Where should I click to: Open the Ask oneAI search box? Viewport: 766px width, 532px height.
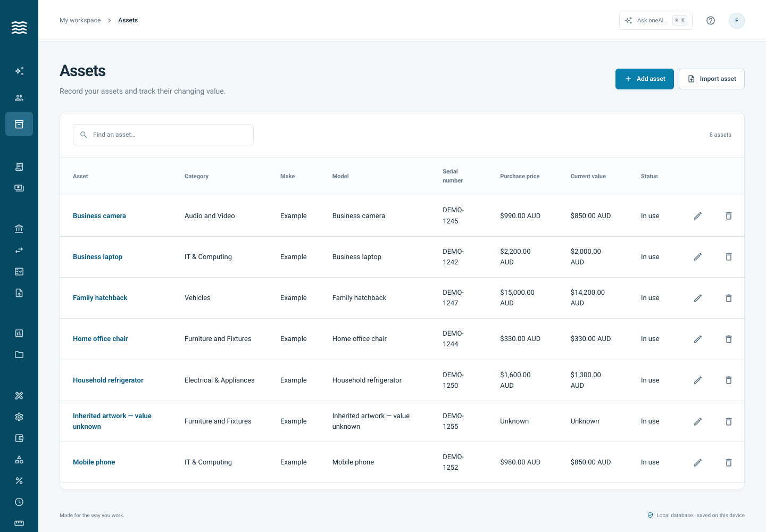click(x=656, y=21)
